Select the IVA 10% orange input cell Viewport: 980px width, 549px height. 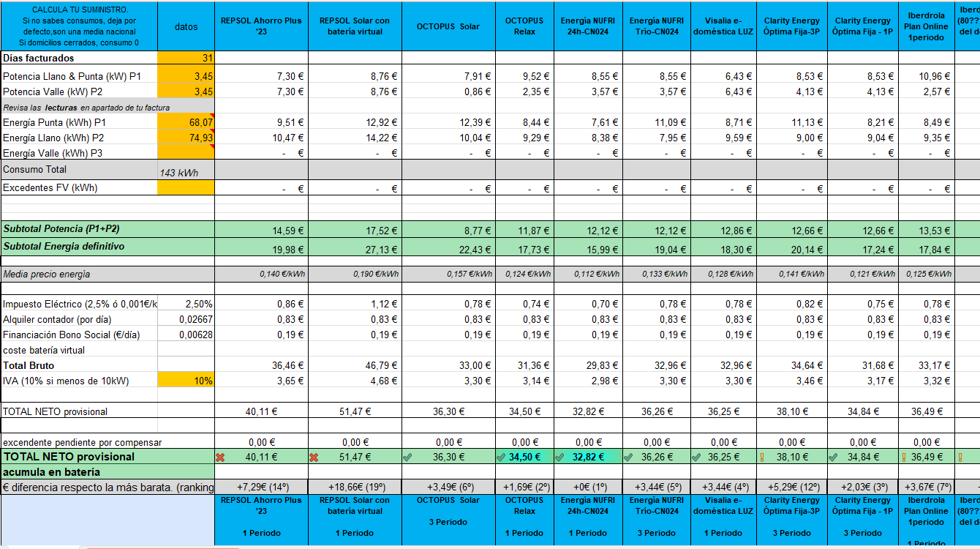(186, 381)
